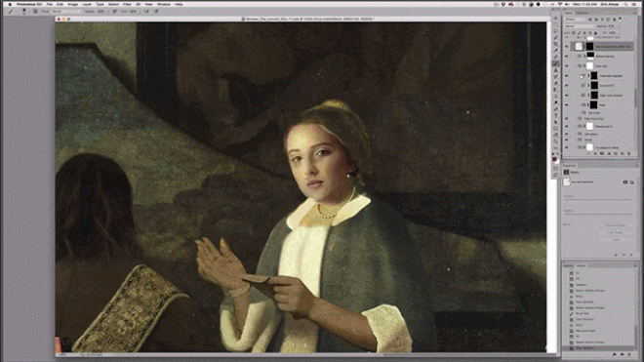
Task: Open the foreground color swatch
Action: click(554, 159)
